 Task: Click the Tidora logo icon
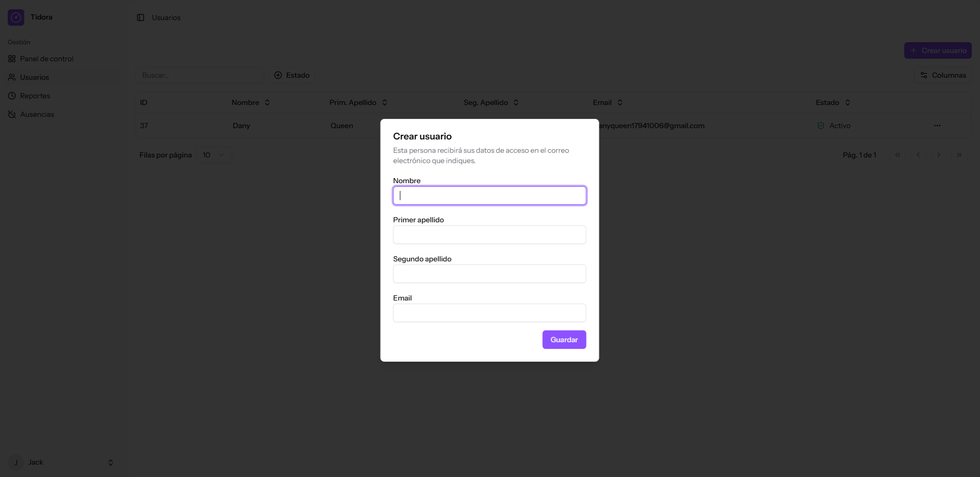pyautogui.click(x=16, y=17)
